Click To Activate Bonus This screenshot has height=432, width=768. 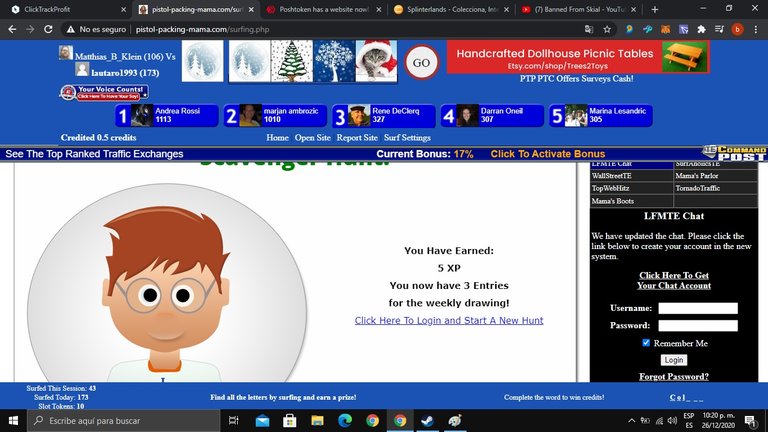point(548,154)
